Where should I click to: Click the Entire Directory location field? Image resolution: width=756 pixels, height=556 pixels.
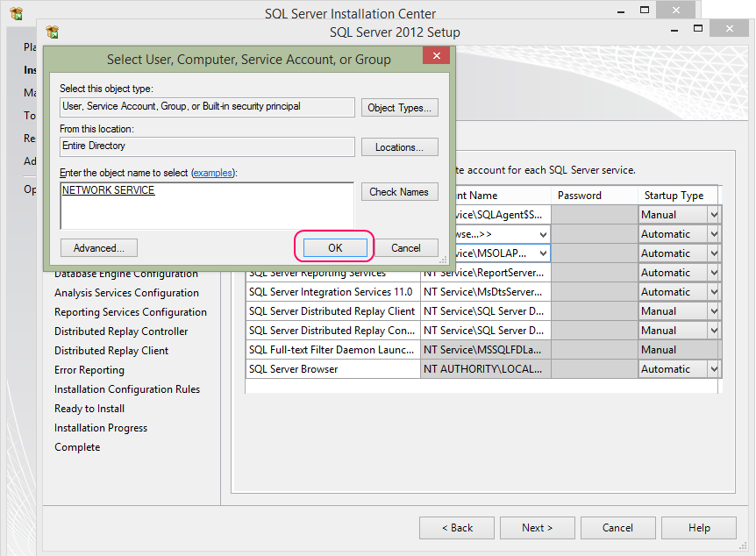pyautogui.click(x=207, y=146)
